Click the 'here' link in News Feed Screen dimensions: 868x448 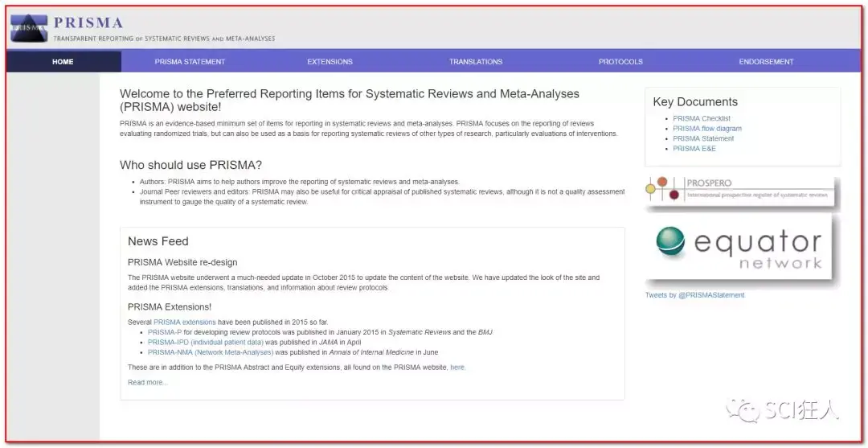click(457, 367)
